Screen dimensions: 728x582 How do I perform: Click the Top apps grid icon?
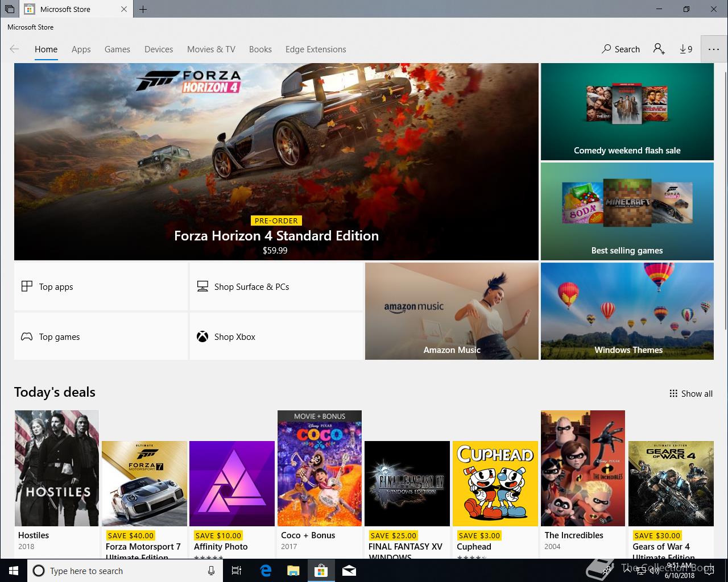pos(27,286)
